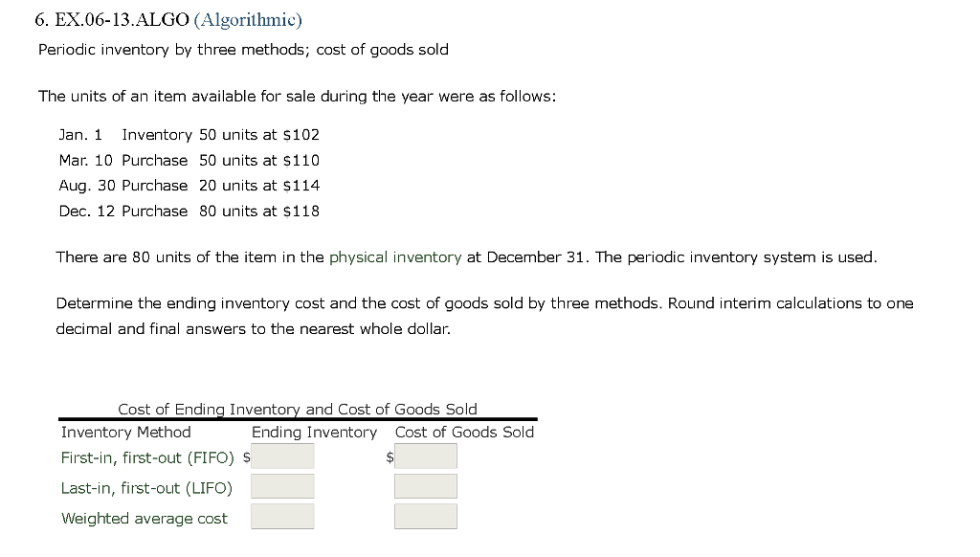Screen dimensions: 980x557
Task: Click the Cost of Goods Sold column header
Action: pos(464,432)
